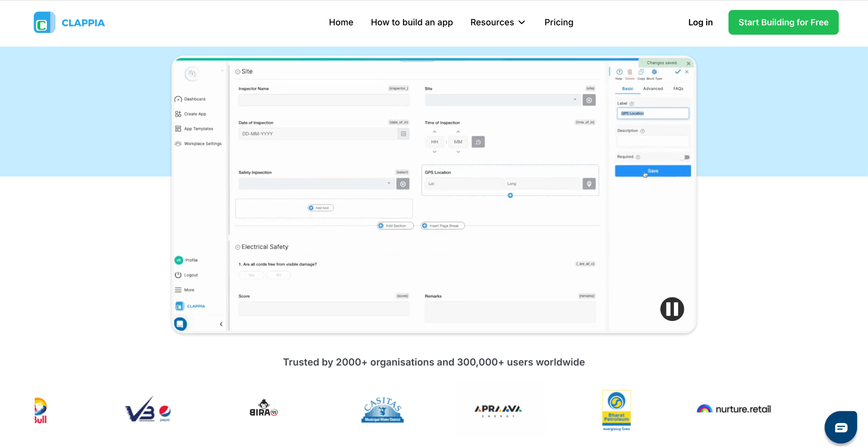The image size is (868, 448).
Task: Click the Label help icon
Action: 632,104
